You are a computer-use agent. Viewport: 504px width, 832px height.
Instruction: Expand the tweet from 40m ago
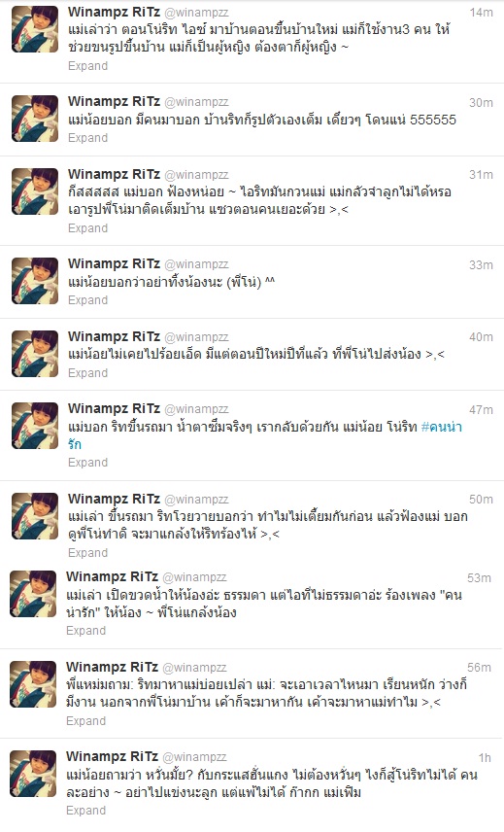point(87,373)
